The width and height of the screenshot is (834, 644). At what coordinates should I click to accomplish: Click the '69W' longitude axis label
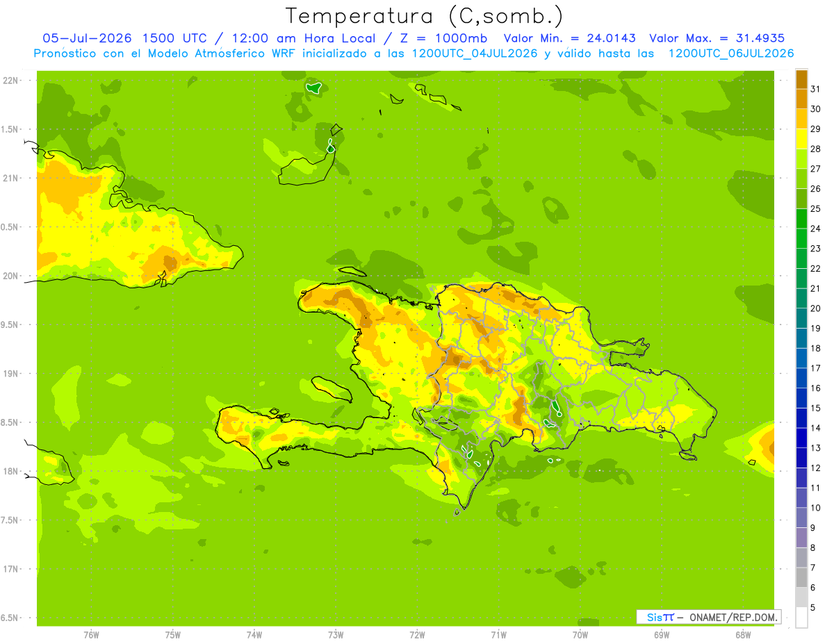pos(662,635)
